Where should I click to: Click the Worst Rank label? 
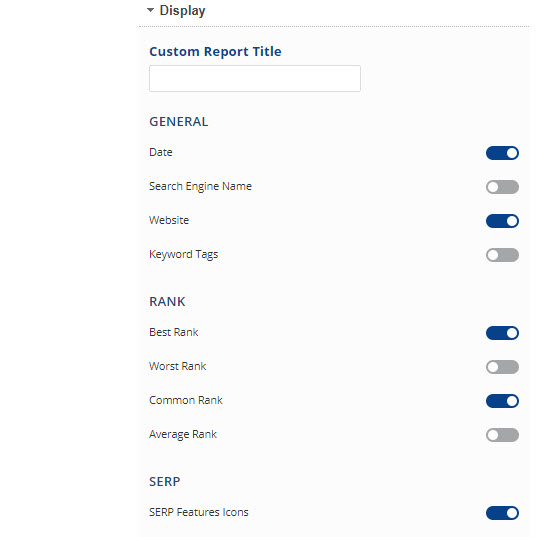click(178, 366)
